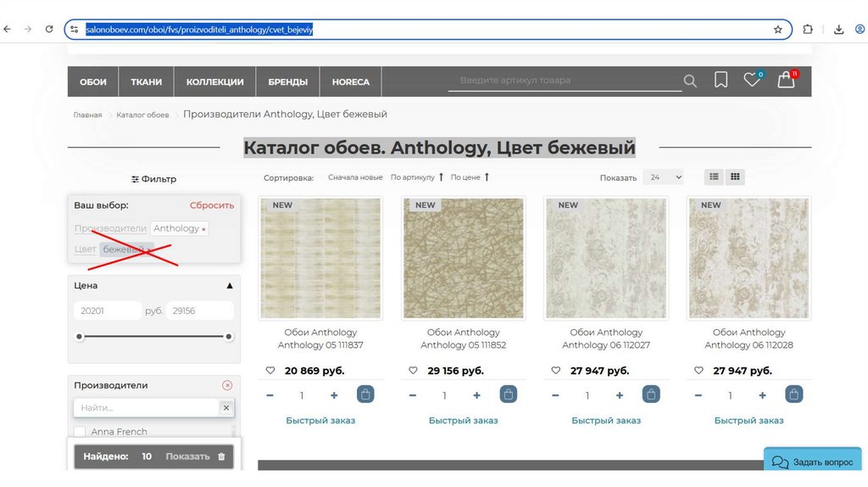
Task: Open Anthology 05 111852 wallpaper thumbnail
Action: tap(464, 258)
